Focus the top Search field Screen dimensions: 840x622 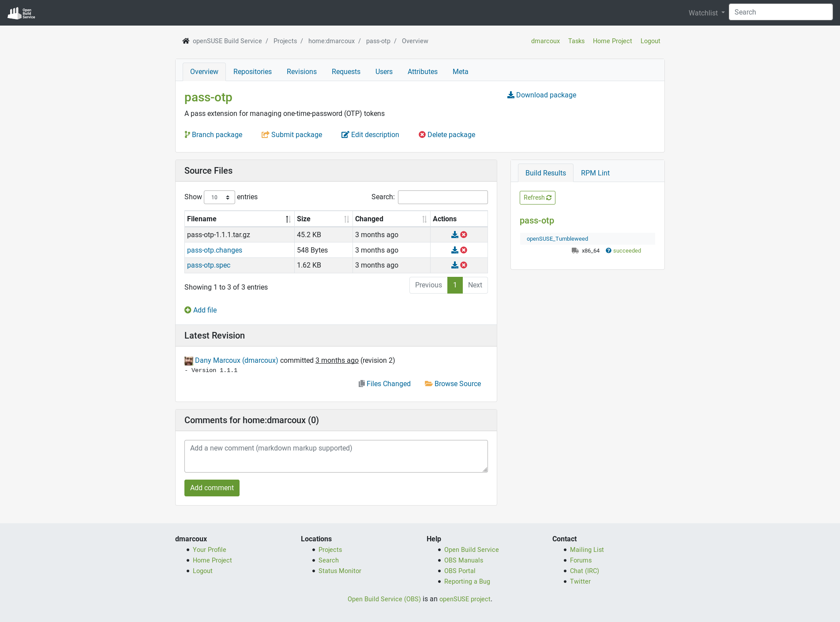(x=781, y=12)
